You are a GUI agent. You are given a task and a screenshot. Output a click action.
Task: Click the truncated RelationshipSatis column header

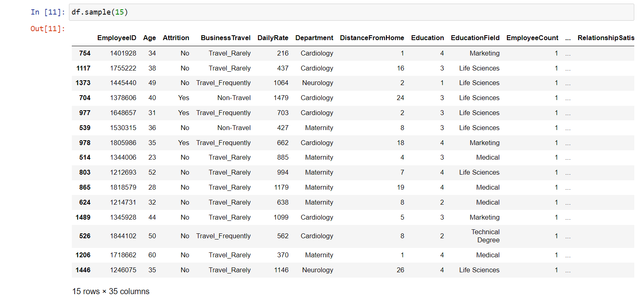[606, 38]
